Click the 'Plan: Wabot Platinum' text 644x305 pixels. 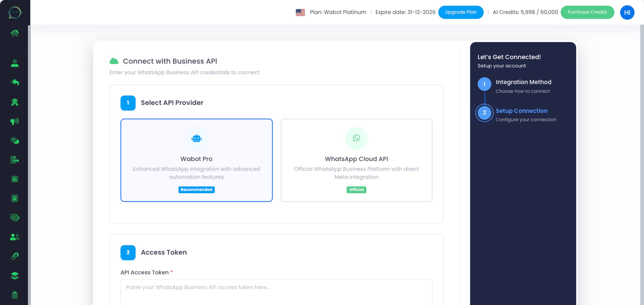[338, 12]
